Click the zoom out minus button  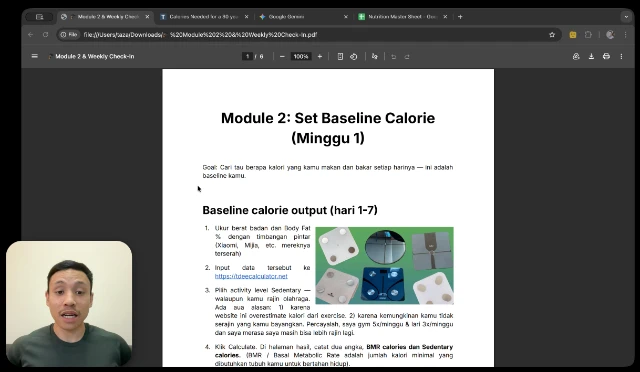(x=282, y=56)
